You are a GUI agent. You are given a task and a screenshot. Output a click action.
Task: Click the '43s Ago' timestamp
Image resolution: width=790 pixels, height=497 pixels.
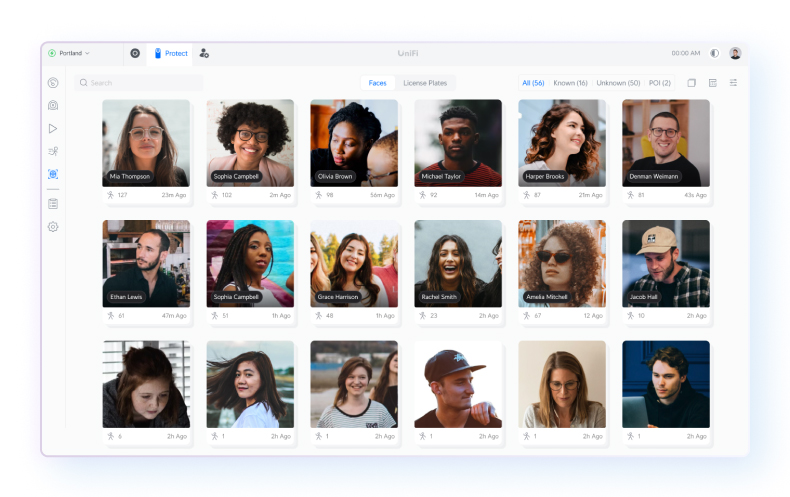[695, 195]
